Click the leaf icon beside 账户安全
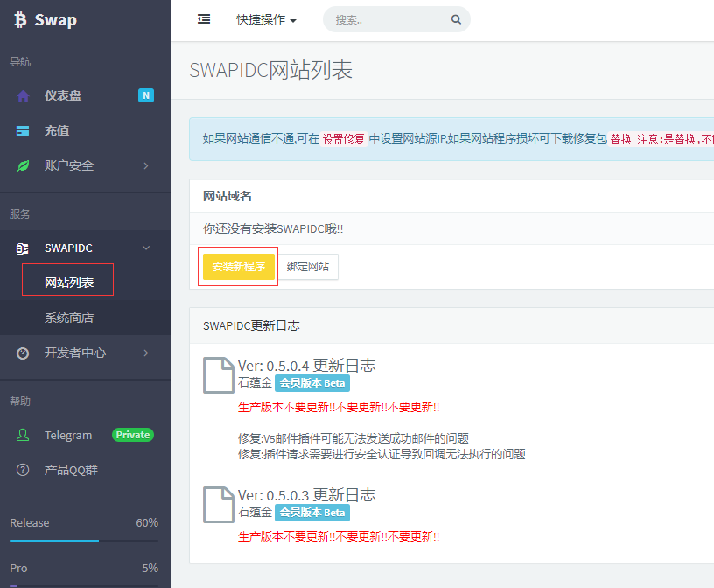The width and height of the screenshot is (714, 588). coord(23,165)
